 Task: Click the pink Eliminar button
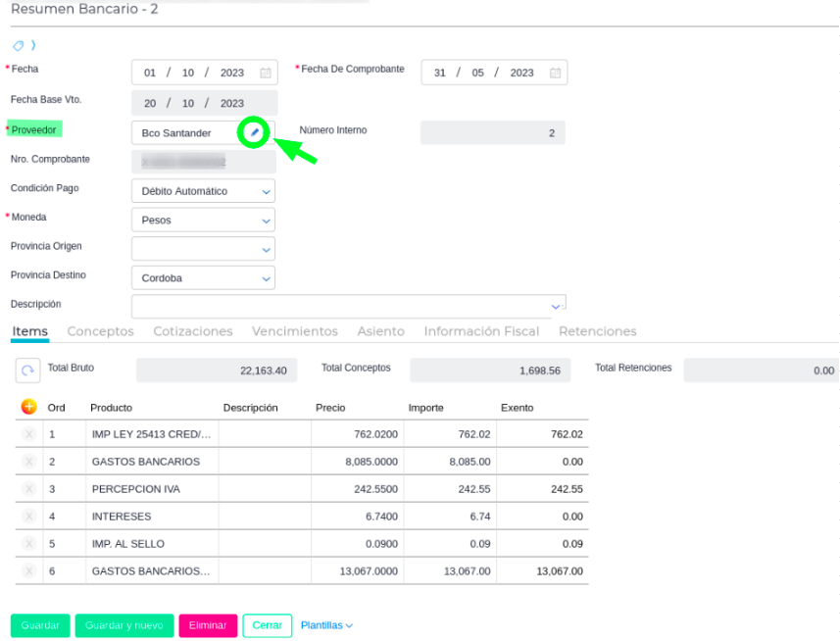[x=208, y=625]
